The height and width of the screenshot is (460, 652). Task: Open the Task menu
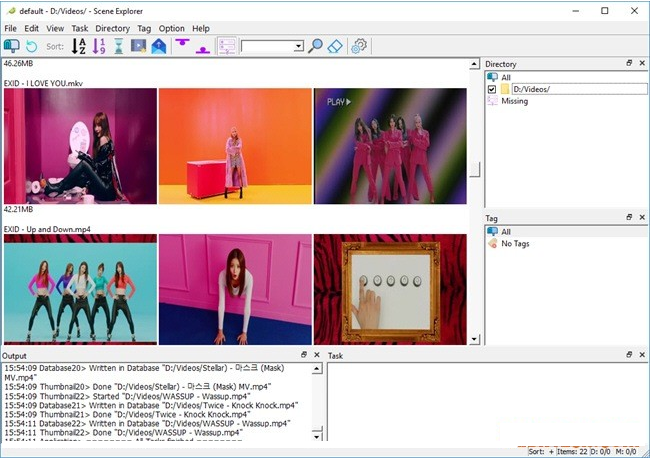[x=79, y=28]
